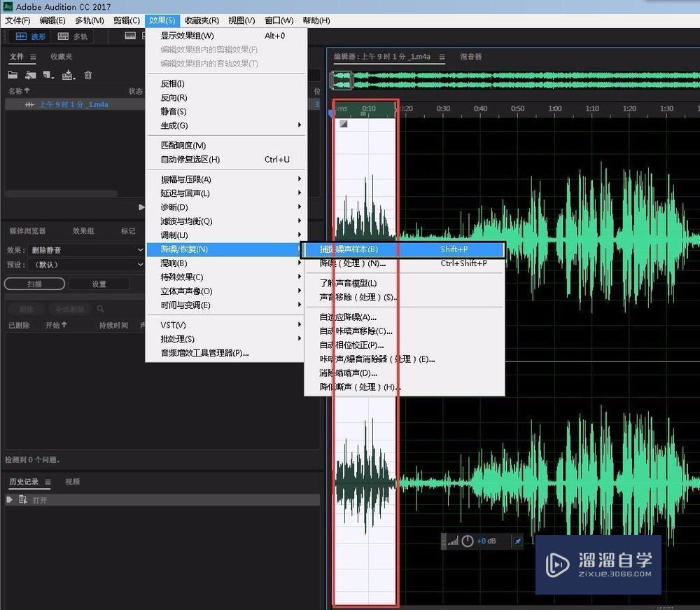The height and width of the screenshot is (610, 700).
Task: Expand the 振幅与压限(A) submenu
Action: (x=226, y=179)
